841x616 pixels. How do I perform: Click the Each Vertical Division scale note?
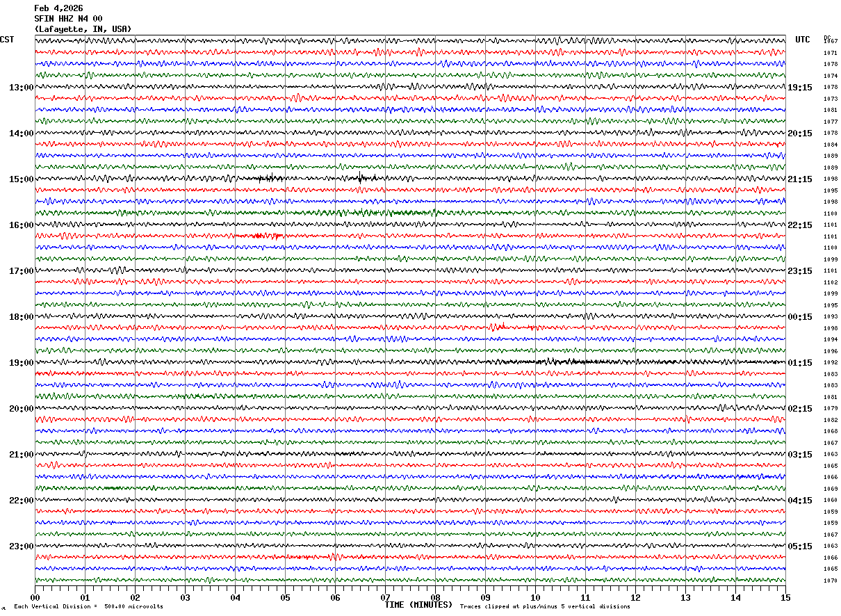tap(88, 606)
